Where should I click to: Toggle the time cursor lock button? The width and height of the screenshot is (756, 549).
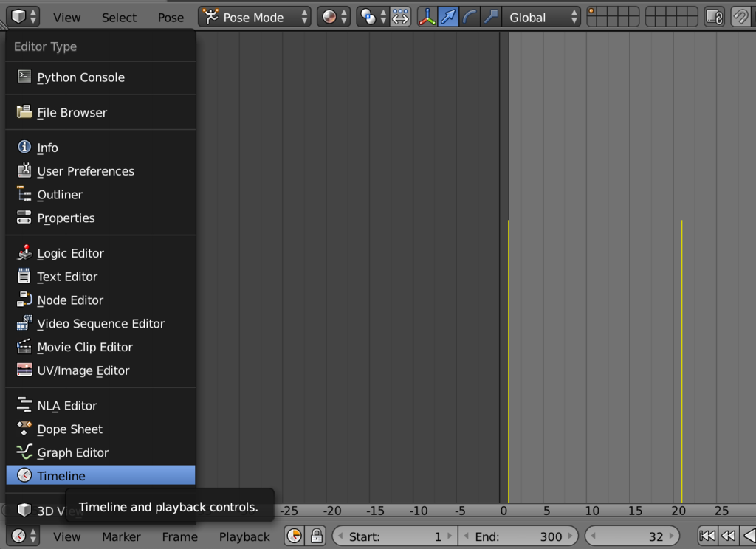pyautogui.click(x=316, y=536)
